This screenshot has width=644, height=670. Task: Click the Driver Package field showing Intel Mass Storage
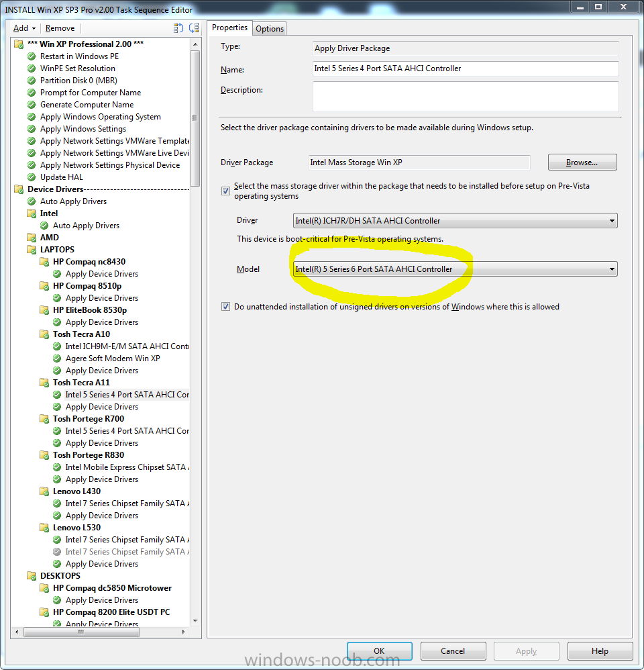[419, 162]
